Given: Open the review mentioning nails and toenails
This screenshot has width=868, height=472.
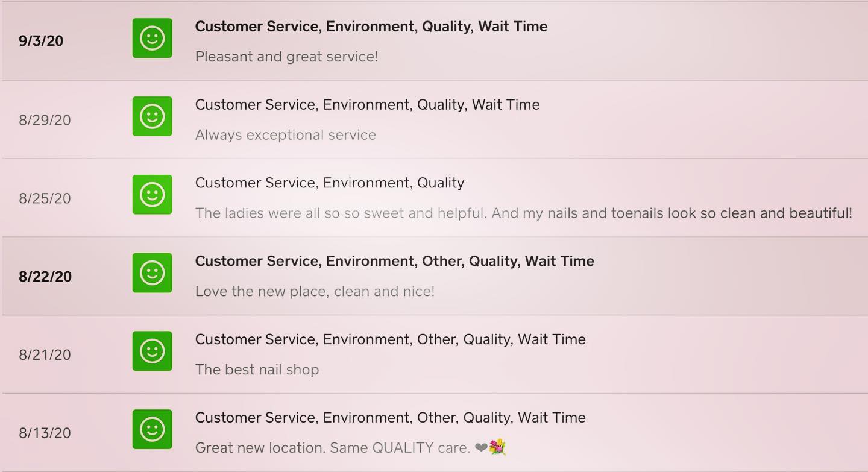Looking at the screenshot, I should tap(523, 213).
